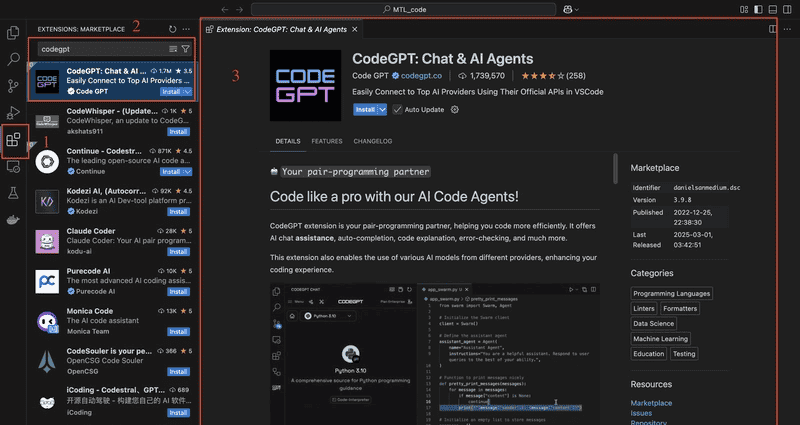Select the Continue extension in the list
The image size is (800, 425).
pyautogui.click(x=113, y=161)
